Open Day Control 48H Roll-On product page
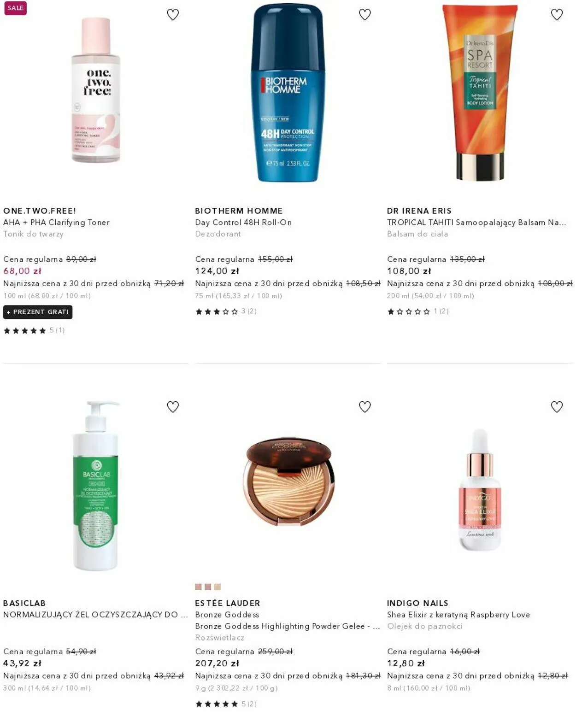Image resolution: width=576 pixels, height=728 pixels. click(243, 223)
